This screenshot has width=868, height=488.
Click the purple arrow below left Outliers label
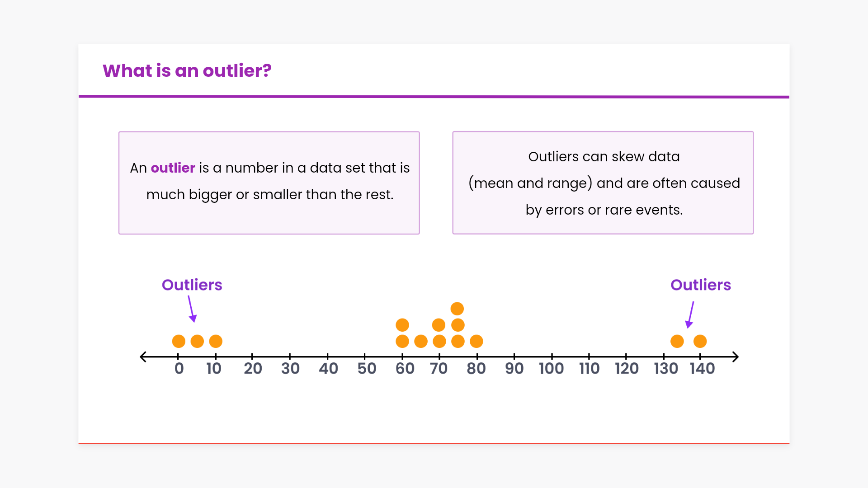click(x=192, y=309)
